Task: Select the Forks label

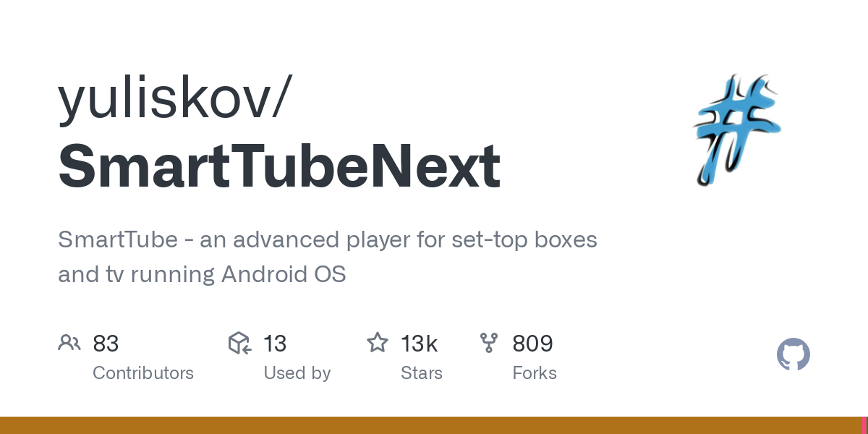Action: click(x=535, y=373)
